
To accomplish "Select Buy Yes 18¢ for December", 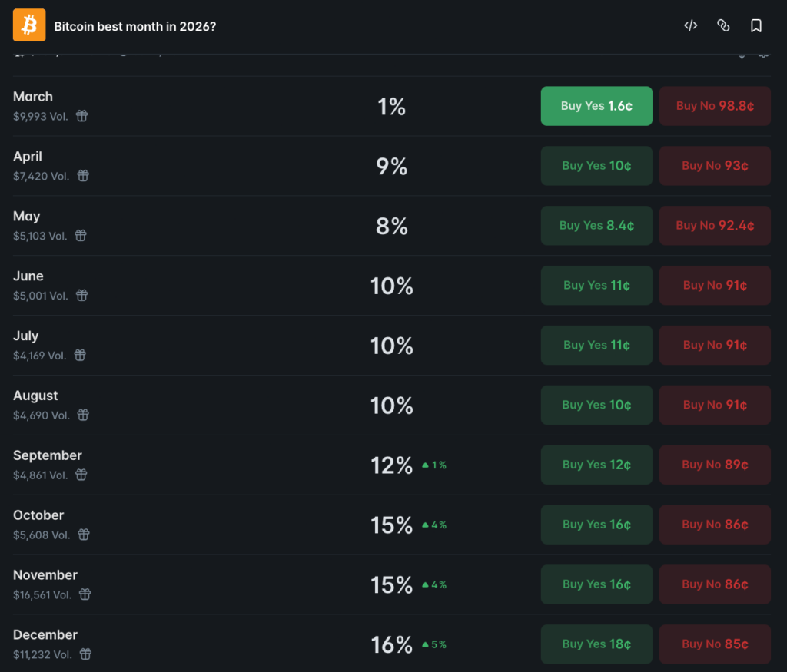I will tap(596, 644).
